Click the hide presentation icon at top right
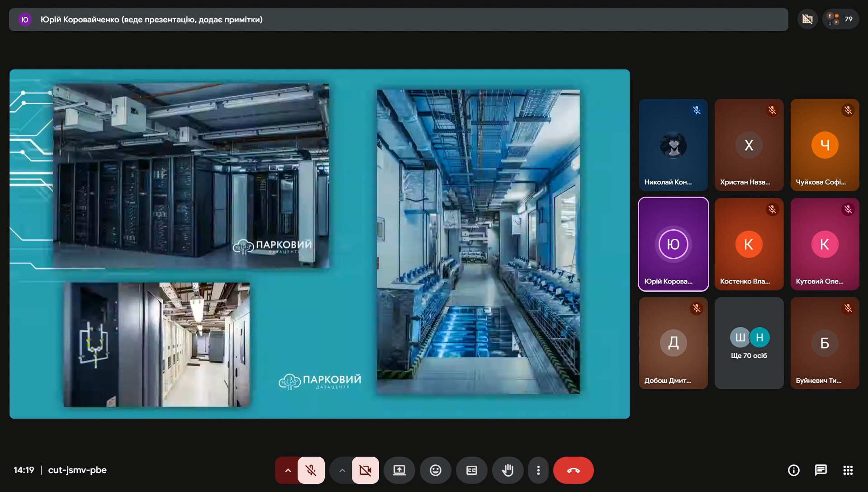868x492 pixels. click(807, 19)
